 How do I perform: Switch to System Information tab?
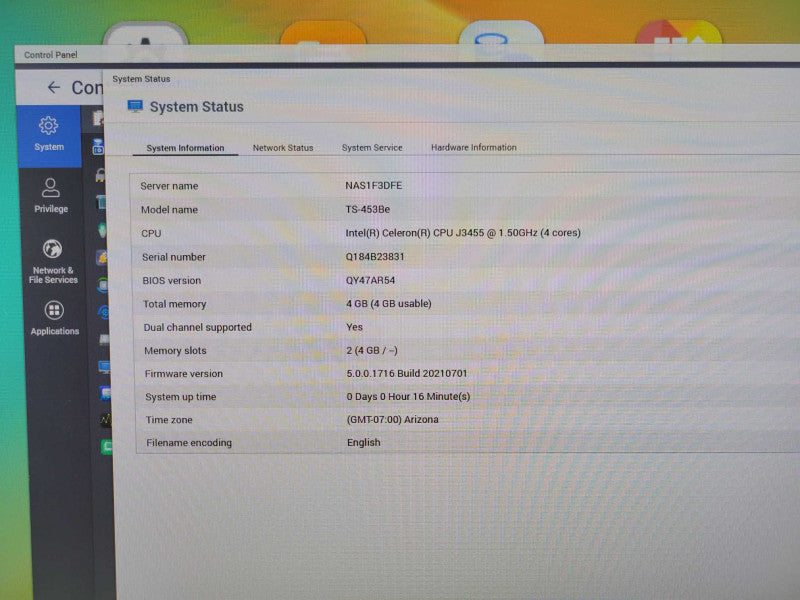pyautogui.click(x=185, y=148)
